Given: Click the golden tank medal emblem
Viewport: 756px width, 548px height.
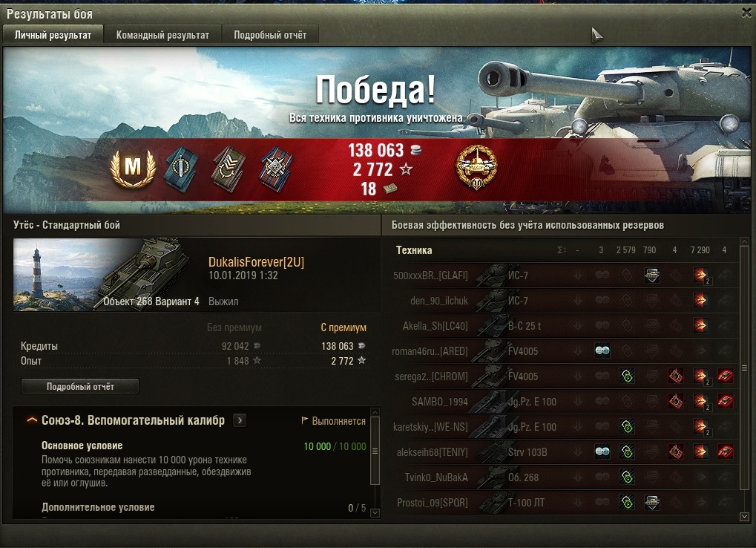Looking at the screenshot, I should pos(476,167).
